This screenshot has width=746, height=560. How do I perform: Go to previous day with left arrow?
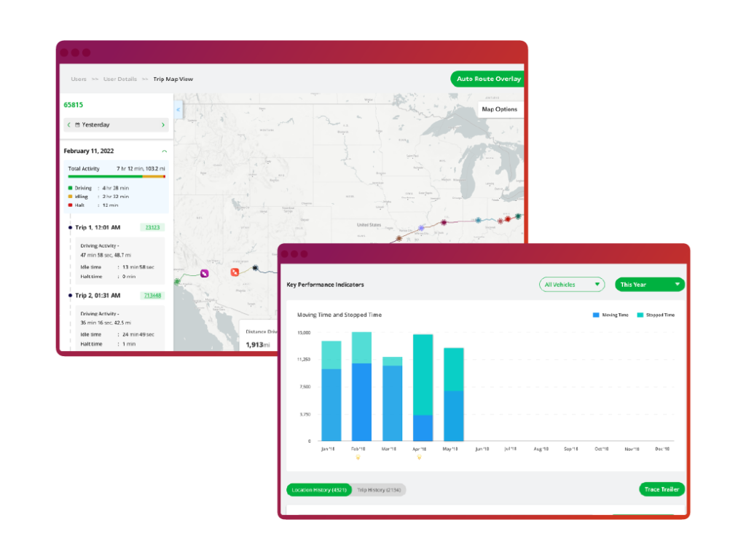coord(69,125)
